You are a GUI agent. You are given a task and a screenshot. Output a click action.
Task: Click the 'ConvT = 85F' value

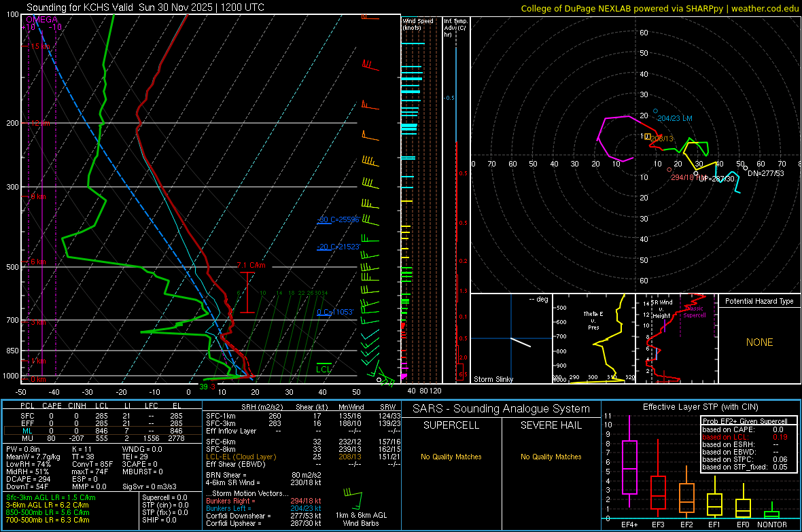pyautogui.click(x=92, y=465)
